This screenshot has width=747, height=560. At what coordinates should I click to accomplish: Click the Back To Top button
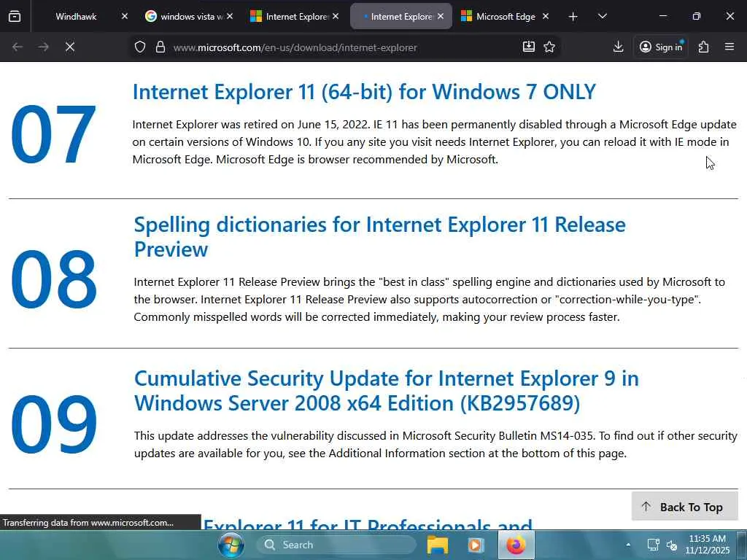coord(684,507)
